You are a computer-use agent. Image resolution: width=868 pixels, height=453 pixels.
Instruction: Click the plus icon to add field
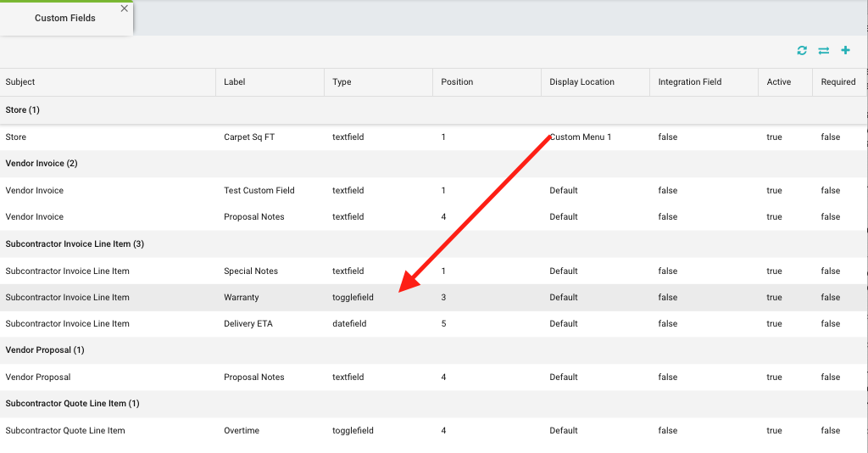tap(845, 51)
